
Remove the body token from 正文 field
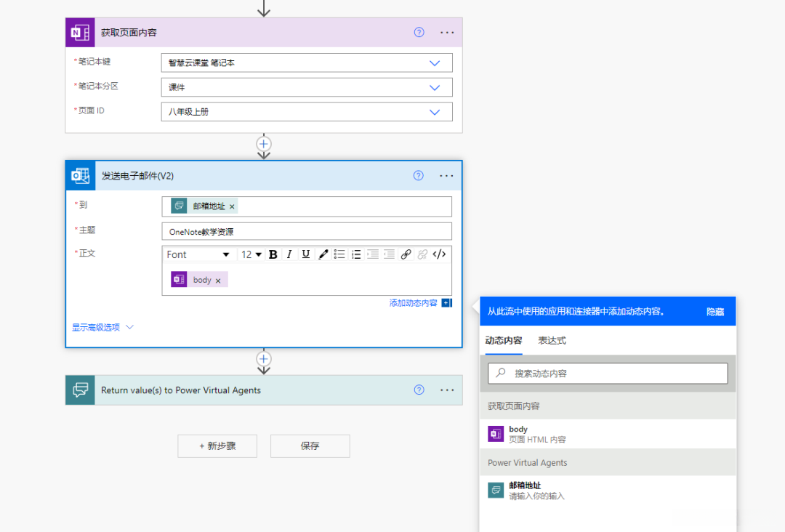point(218,281)
